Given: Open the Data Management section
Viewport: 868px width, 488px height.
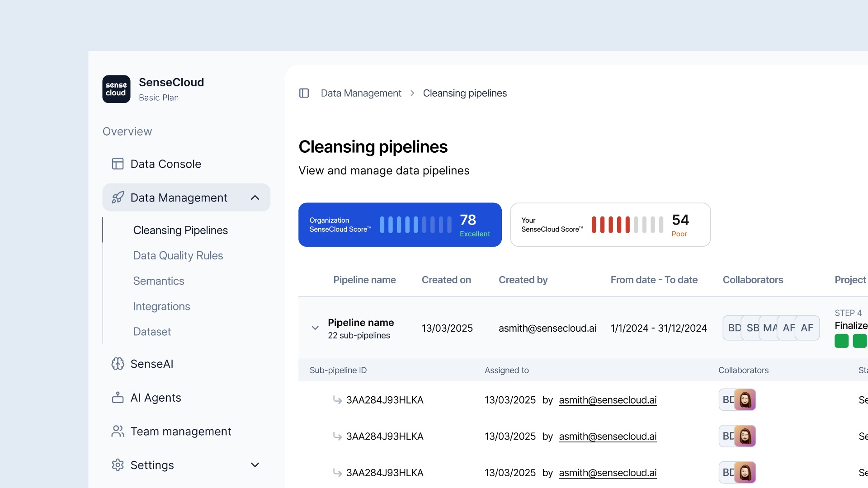Looking at the screenshot, I should (186, 197).
